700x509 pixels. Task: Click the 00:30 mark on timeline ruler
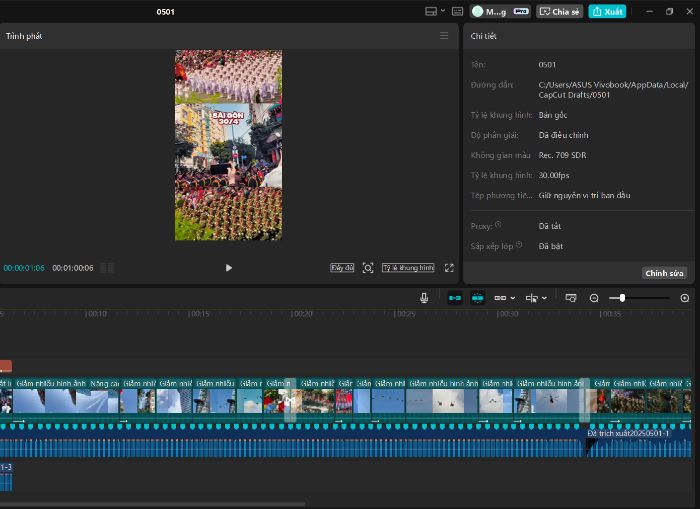(x=508, y=314)
